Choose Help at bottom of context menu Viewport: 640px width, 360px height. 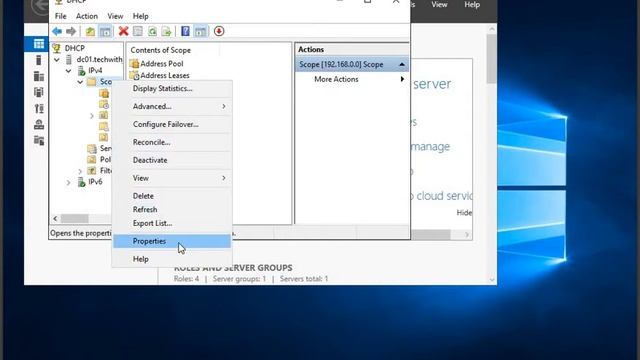[x=172, y=259]
